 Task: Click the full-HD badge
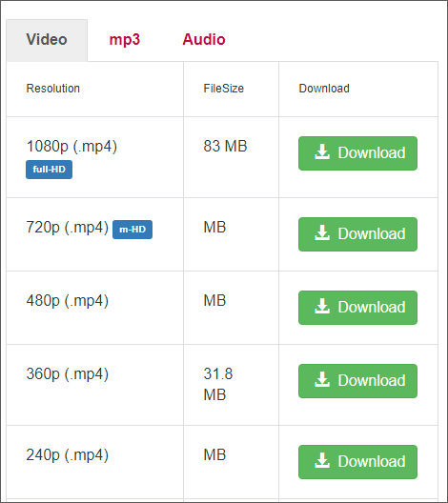[50, 170]
